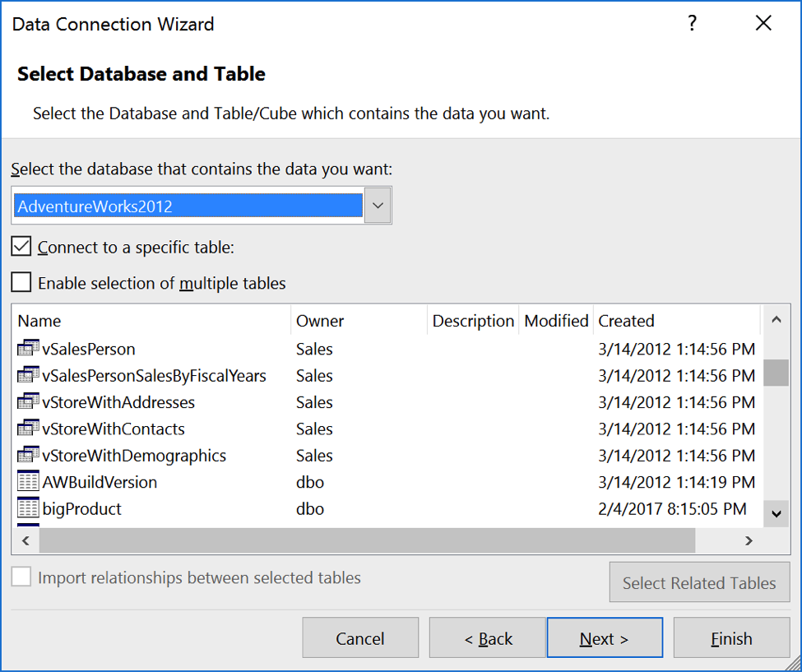Select AWBuildVersion in the list
Image resolution: width=802 pixels, height=672 pixels.
[x=100, y=482]
